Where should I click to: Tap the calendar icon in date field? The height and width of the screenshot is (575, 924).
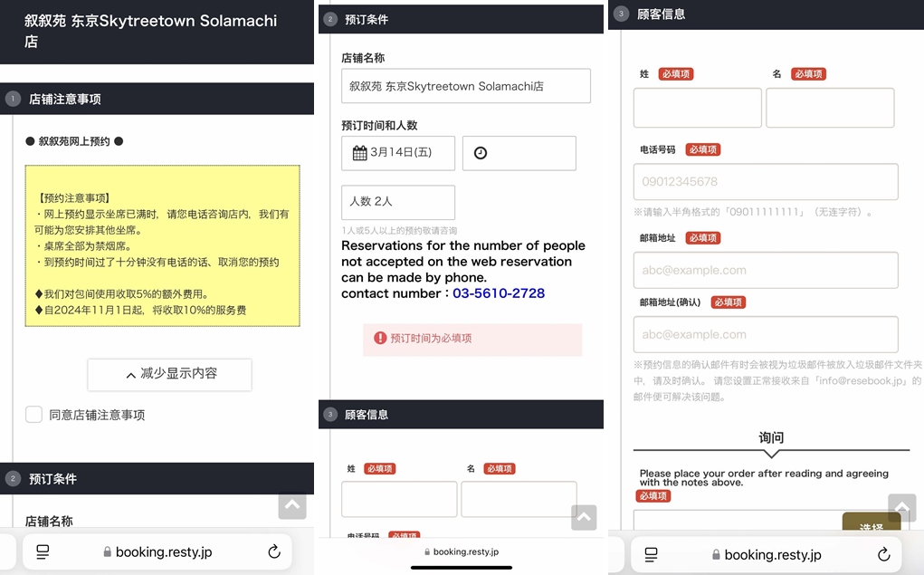pos(360,153)
